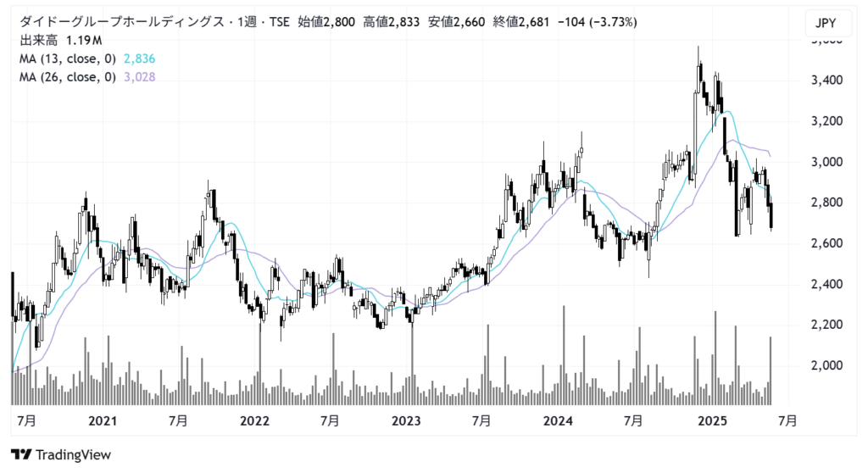Viewport: 868px width, 473px height.
Task: Open the TradingView logo link
Action: 61,454
